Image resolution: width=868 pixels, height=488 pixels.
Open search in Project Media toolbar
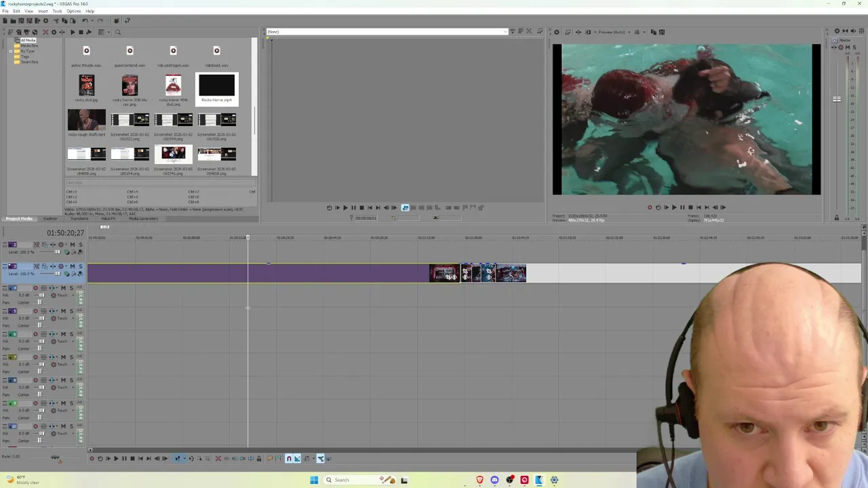click(x=117, y=32)
